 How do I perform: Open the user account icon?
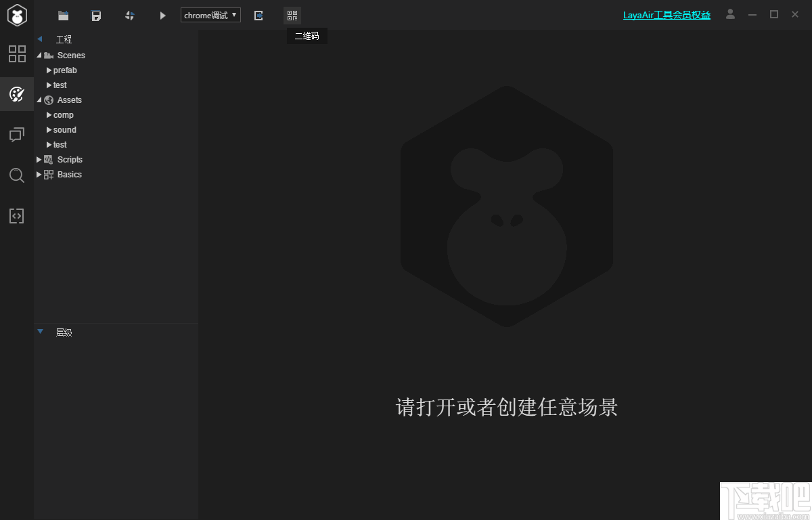730,14
